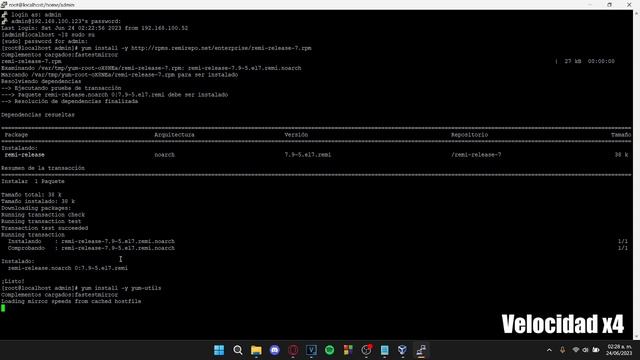Click 'Transaction test succeeded' line
The height and width of the screenshot is (360, 640).
click(44, 228)
